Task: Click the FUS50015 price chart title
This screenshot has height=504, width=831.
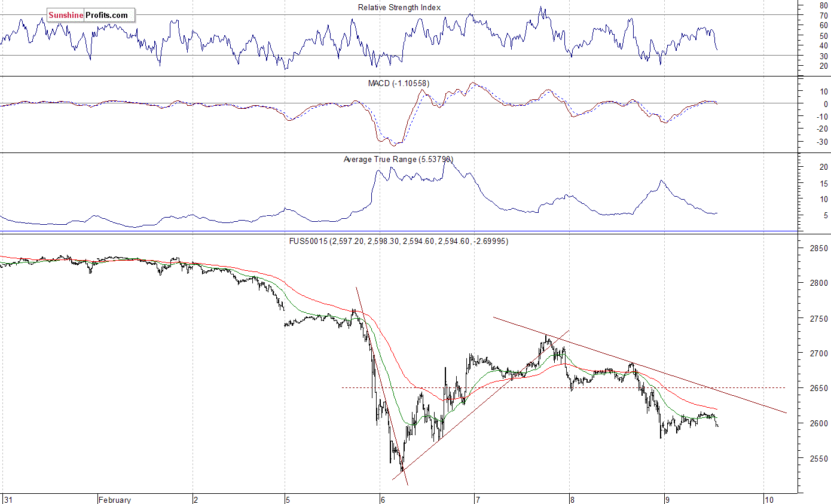Action: coord(399,241)
